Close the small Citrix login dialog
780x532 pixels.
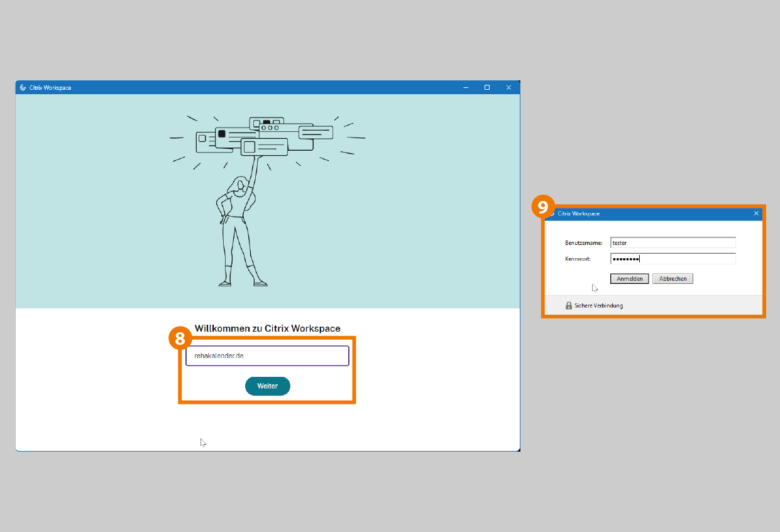[756, 214]
